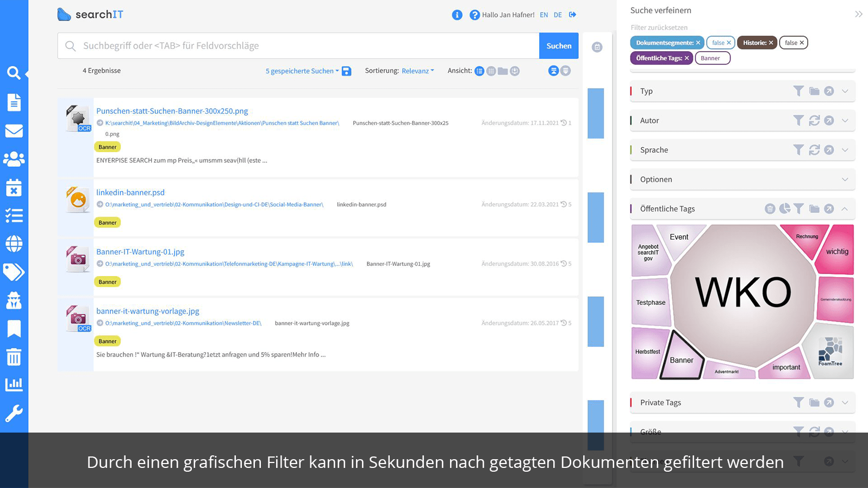Open the globe icon in the sidebar
Viewport: 868px width, 488px height.
coord(14,244)
